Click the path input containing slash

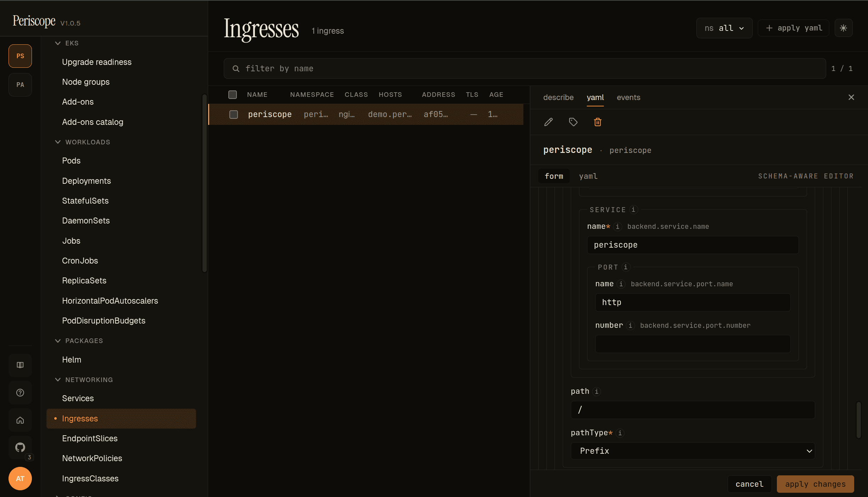click(693, 410)
